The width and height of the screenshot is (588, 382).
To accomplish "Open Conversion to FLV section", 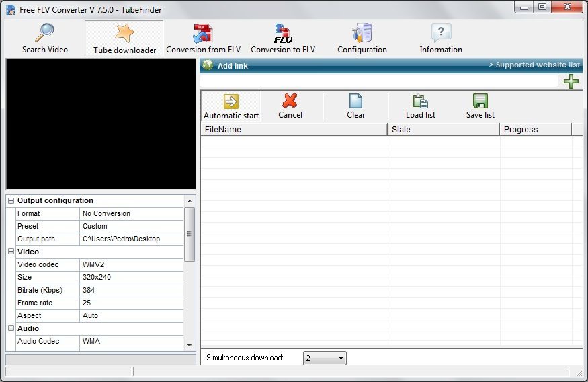I will pos(283,38).
